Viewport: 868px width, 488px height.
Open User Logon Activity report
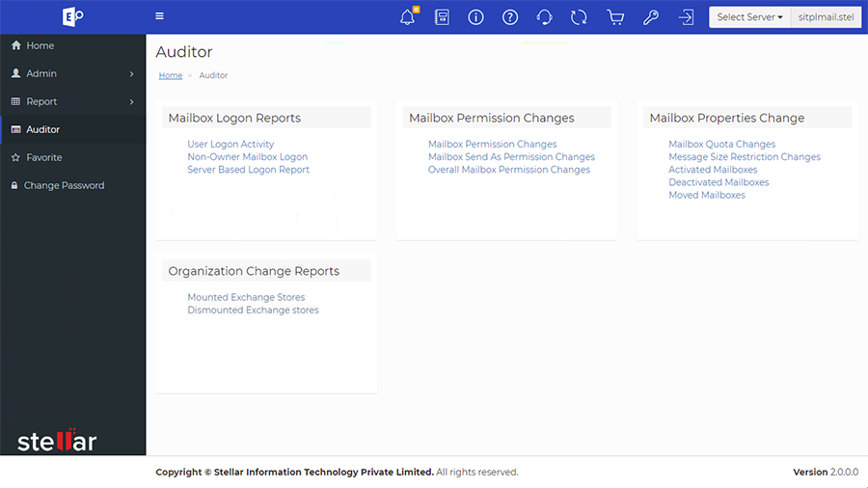pyautogui.click(x=231, y=144)
